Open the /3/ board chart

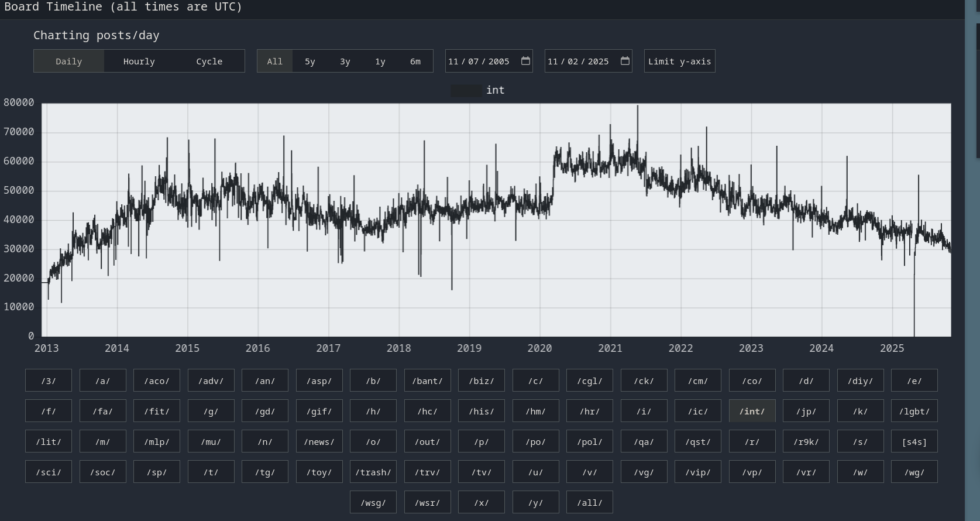[x=49, y=381]
